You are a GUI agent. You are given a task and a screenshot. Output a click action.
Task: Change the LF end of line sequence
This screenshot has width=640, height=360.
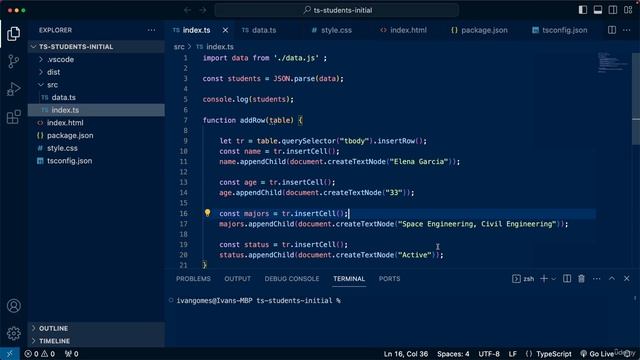point(513,354)
